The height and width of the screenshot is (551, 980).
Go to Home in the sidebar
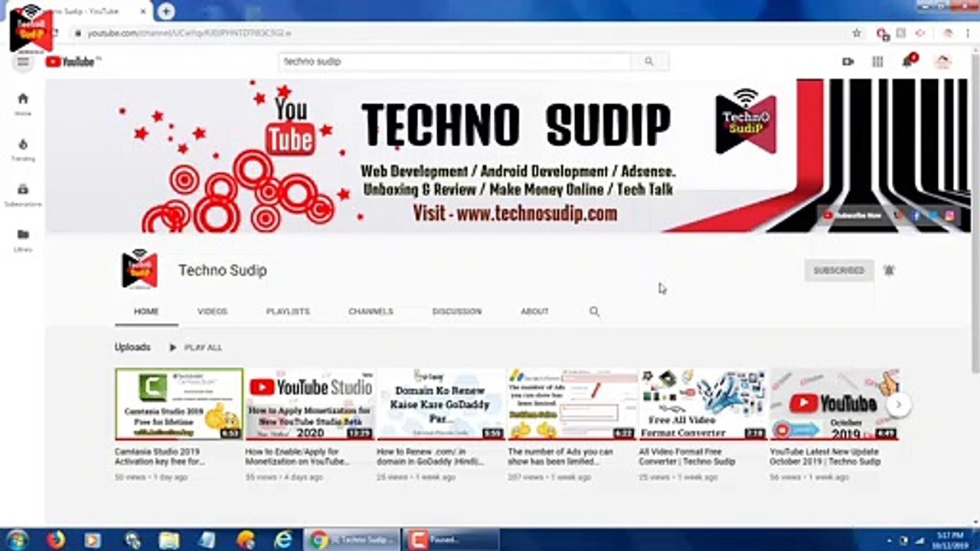tap(23, 104)
